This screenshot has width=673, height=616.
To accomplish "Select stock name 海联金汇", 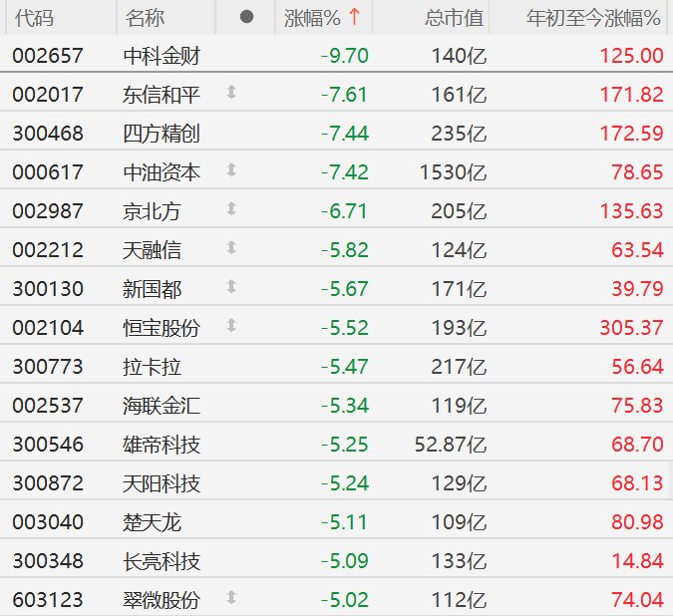I will tap(162, 406).
